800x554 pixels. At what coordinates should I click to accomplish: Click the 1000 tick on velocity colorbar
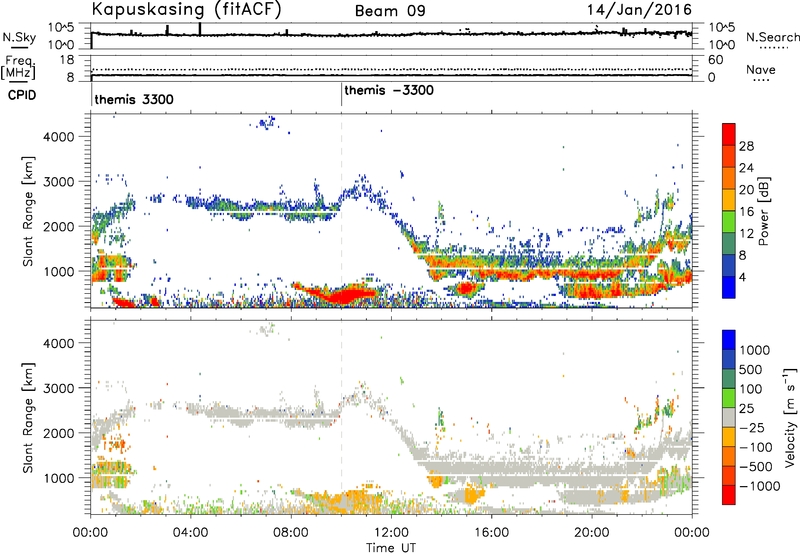[754, 350]
